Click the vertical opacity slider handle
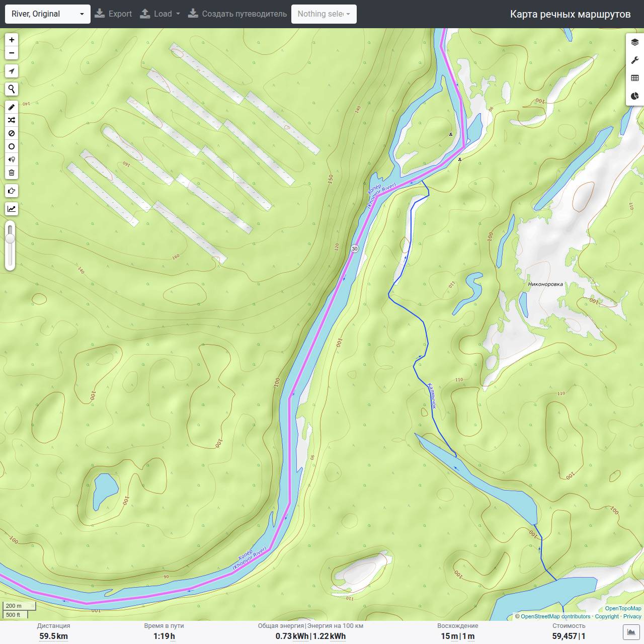Viewport: 644px width, 644px height. pos(10,238)
